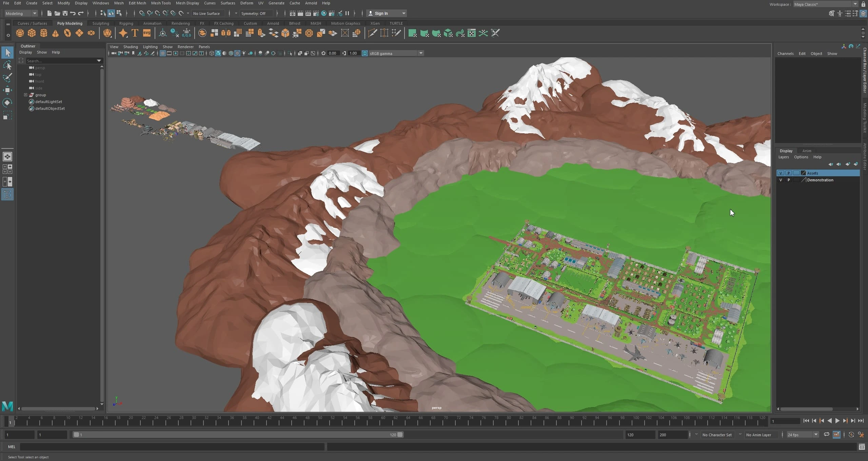The image size is (868, 461).
Task: Activate the Rotate tool in the toolbox
Action: point(7,102)
